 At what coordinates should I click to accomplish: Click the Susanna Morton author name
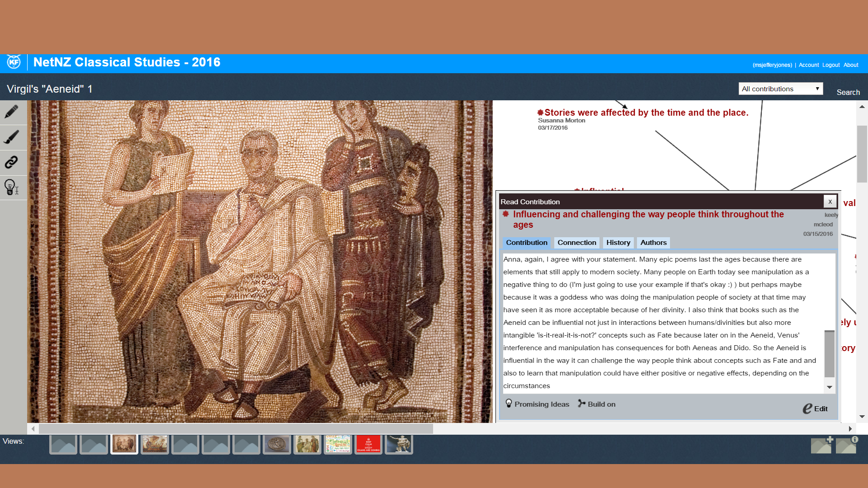[561, 120]
